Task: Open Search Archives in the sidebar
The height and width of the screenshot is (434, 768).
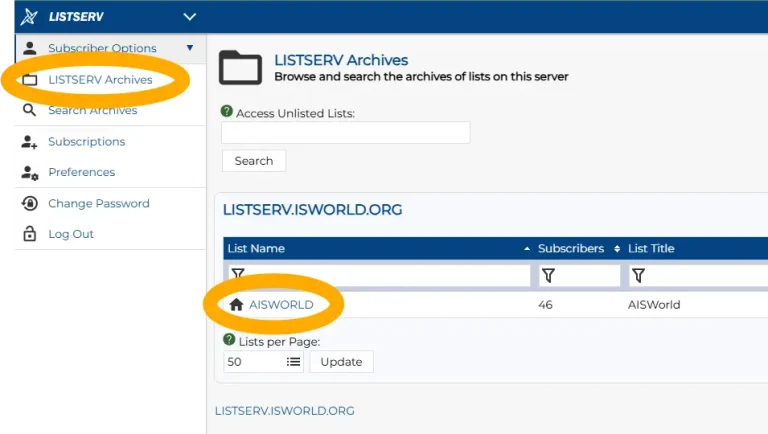Action: click(x=93, y=110)
